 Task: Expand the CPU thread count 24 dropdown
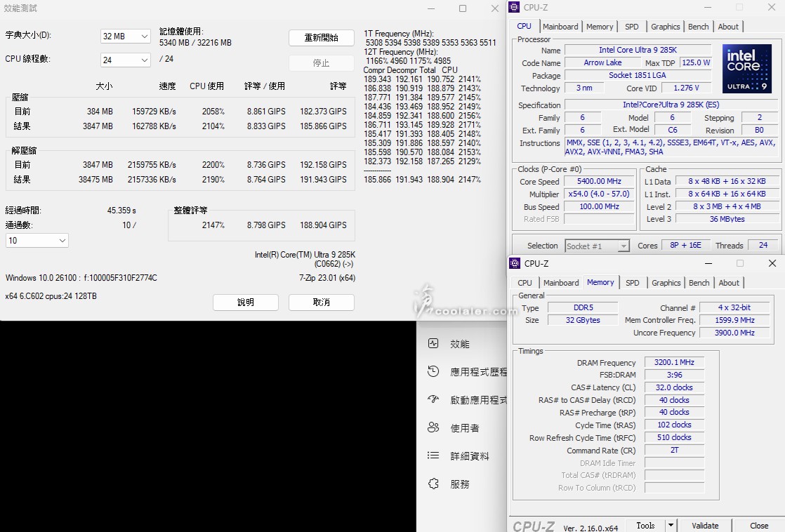coord(126,60)
